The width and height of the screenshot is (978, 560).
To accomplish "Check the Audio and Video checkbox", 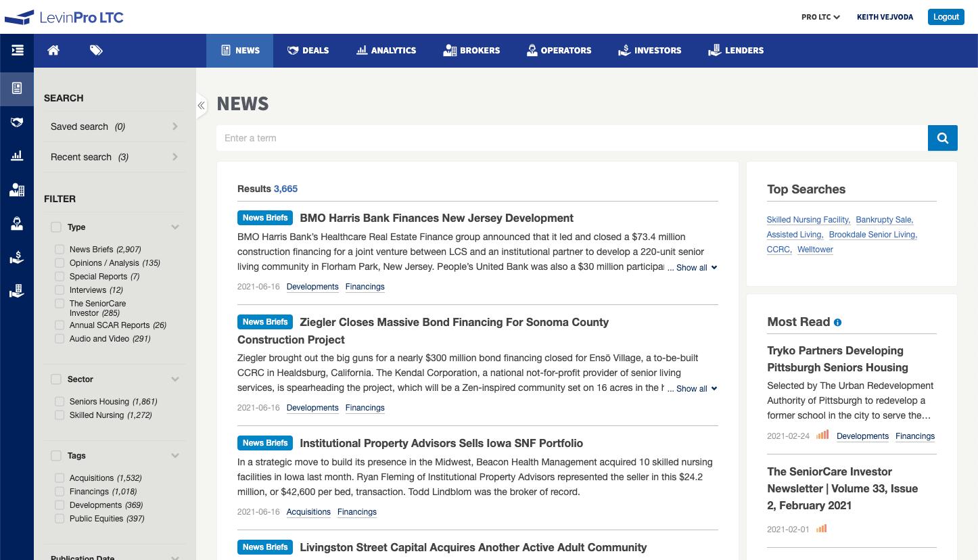I will (x=60, y=339).
